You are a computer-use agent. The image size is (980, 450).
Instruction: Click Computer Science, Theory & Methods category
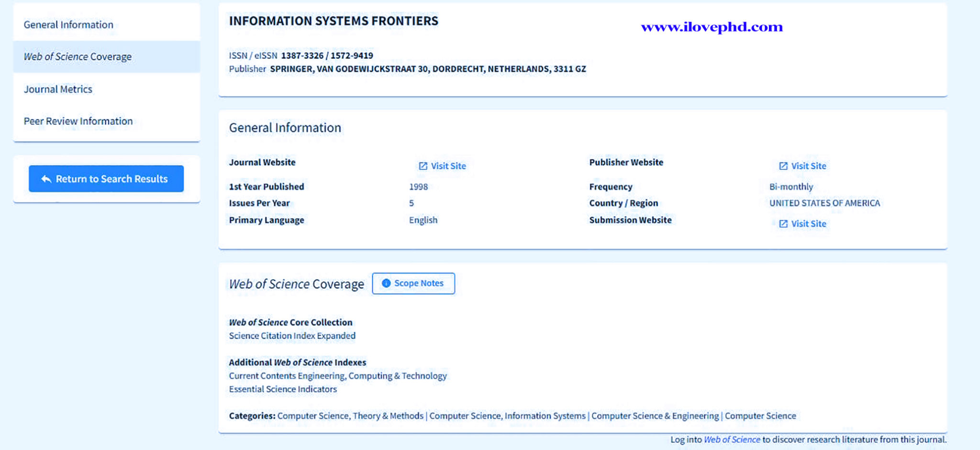[350, 416]
